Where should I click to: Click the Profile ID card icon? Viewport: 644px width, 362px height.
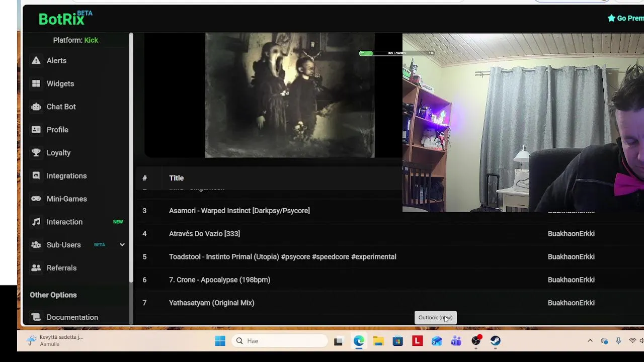(36, 130)
